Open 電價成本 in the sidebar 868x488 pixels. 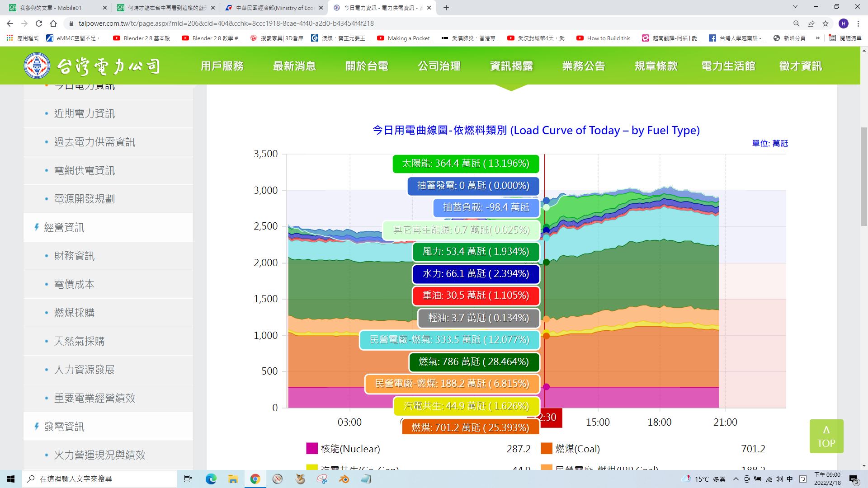[108, 284]
